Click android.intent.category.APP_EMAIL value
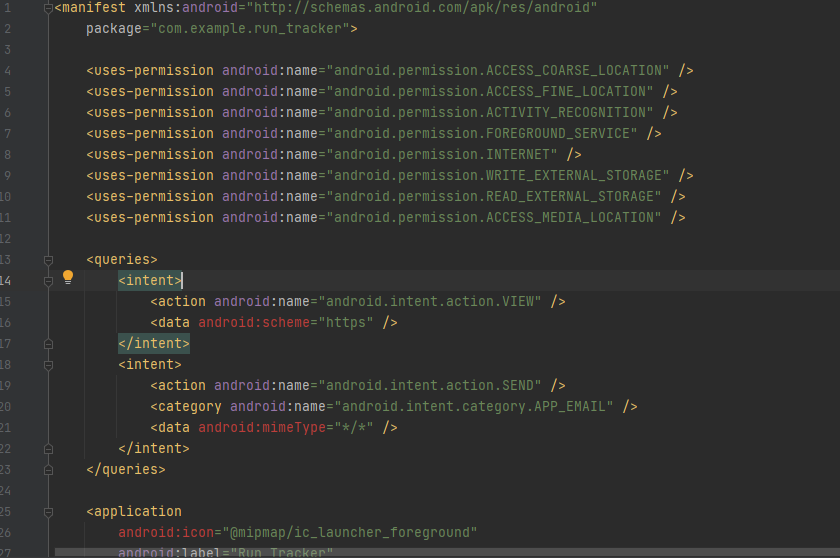 coord(474,406)
